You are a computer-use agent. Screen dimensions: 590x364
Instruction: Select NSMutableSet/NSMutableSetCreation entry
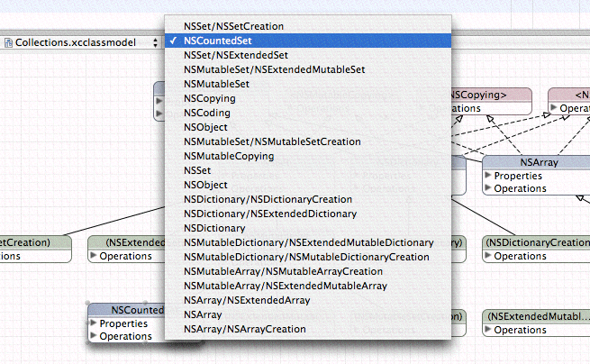click(x=272, y=141)
